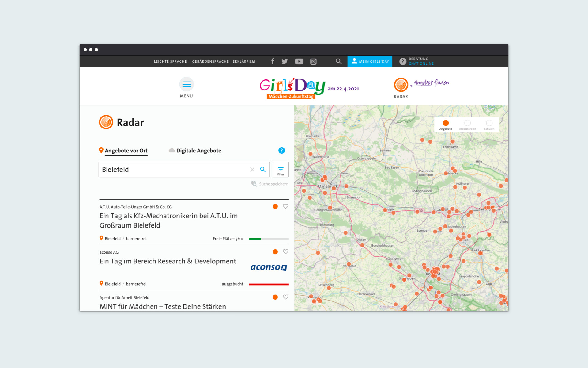
Task: Select Leichte Sprache link
Action: click(170, 62)
